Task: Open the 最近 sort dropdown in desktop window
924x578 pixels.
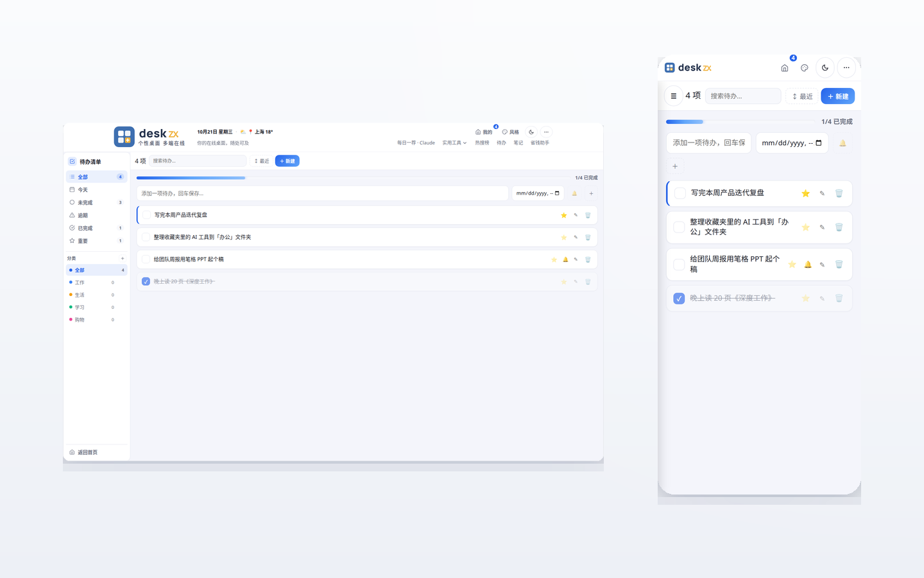Action: click(x=262, y=161)
